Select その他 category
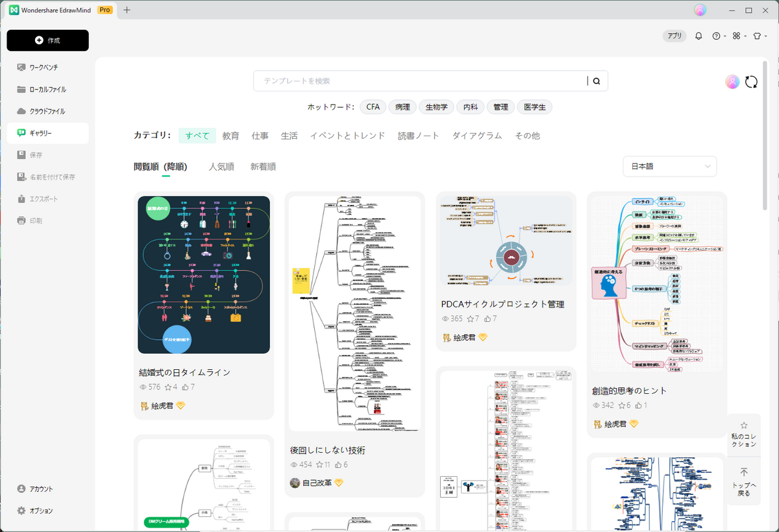The height and width of the screenshot is (532, 779). point(527,136)
